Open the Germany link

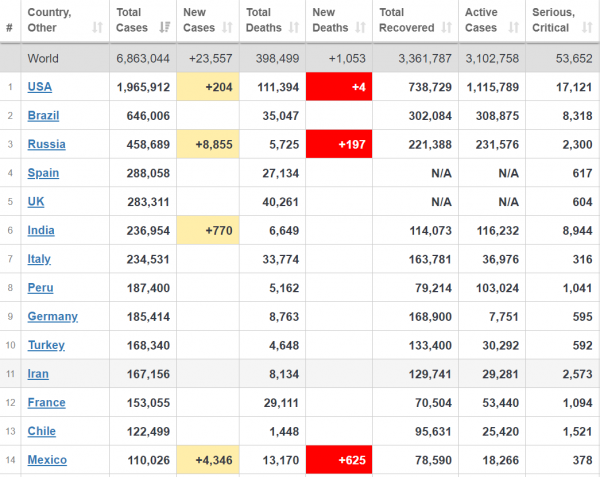pos(53,316)
